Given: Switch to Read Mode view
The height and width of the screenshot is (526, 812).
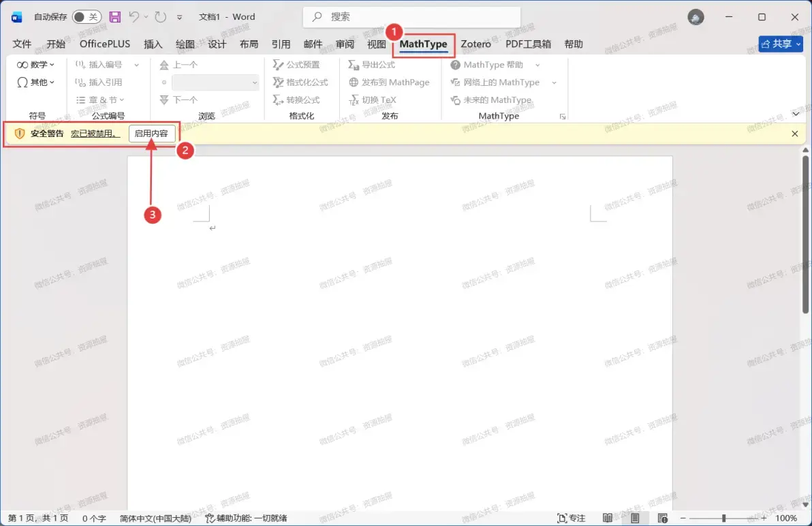Looking at the screenshot, I should tap(608, 518).
